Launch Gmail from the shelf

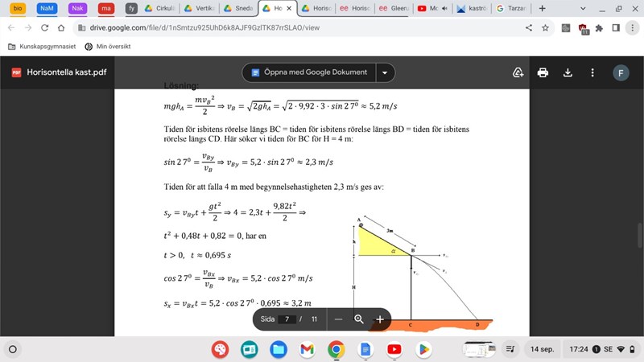[x=307, y=349]
